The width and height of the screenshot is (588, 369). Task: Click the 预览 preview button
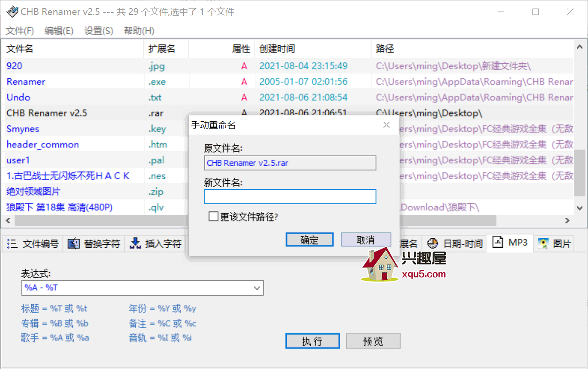[373, 341]
